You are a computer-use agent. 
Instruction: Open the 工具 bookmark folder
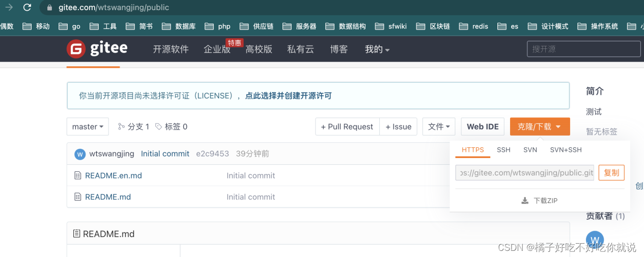click(103, 27)
